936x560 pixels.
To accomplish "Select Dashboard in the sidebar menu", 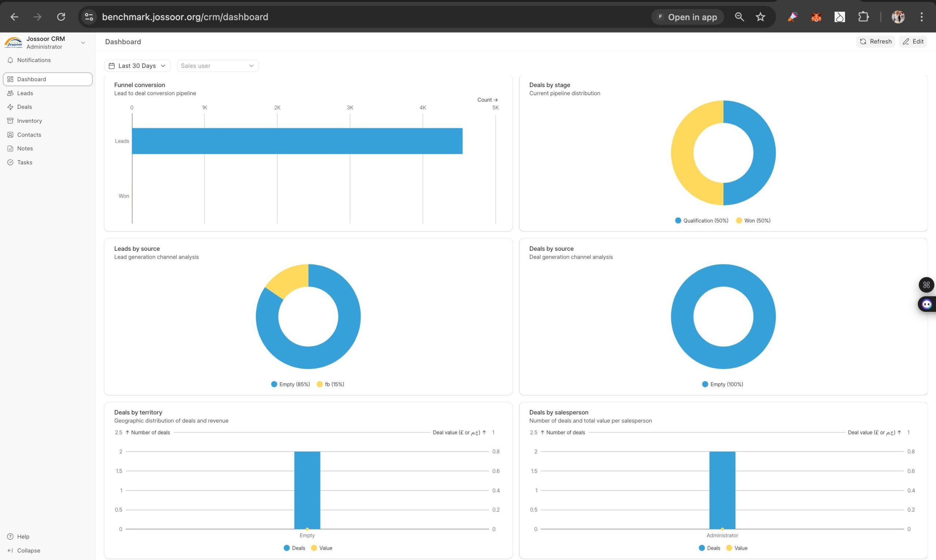I will [x=47, y=79].
